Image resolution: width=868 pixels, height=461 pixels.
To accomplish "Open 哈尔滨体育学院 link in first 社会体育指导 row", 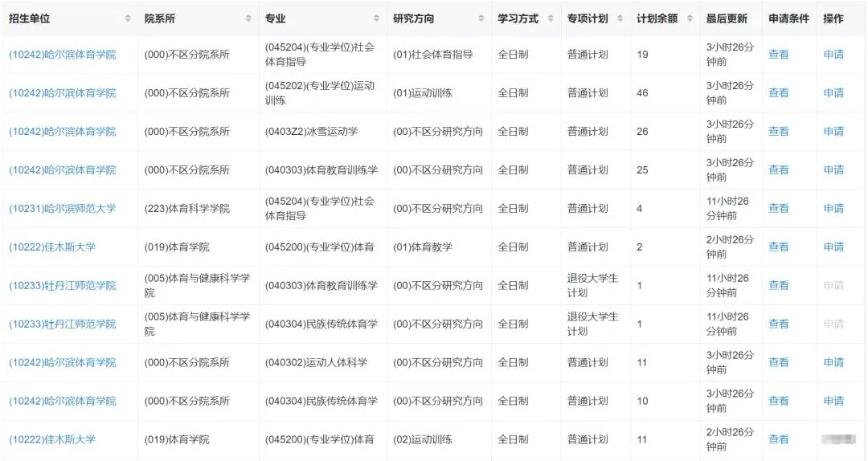I will tap(63, 55).
